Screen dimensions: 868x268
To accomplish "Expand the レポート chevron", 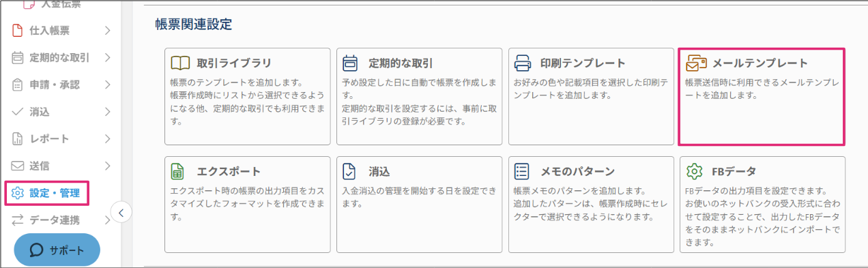I will point(107,139).
